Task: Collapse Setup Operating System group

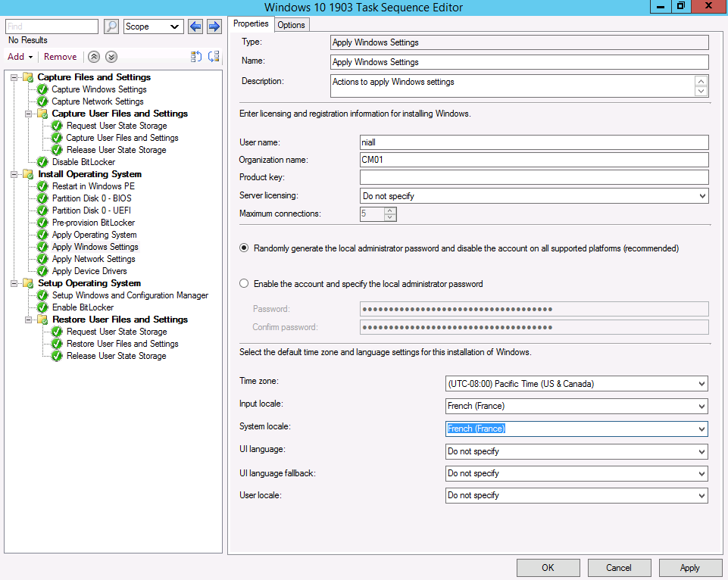Action: (x=14, y=283)
